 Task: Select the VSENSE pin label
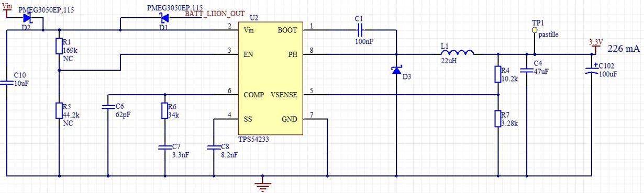coord(284,95)
